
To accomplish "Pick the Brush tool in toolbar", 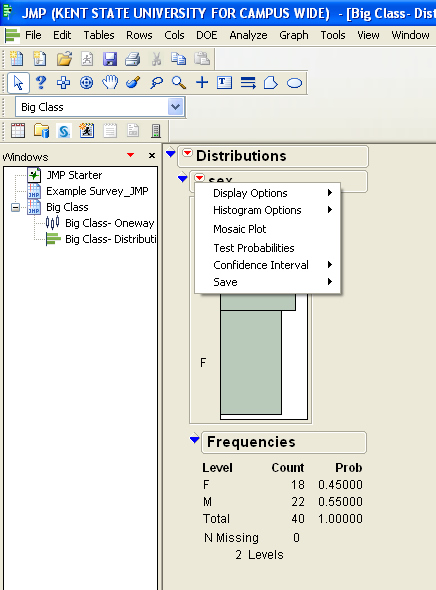I will click(133, 82).
